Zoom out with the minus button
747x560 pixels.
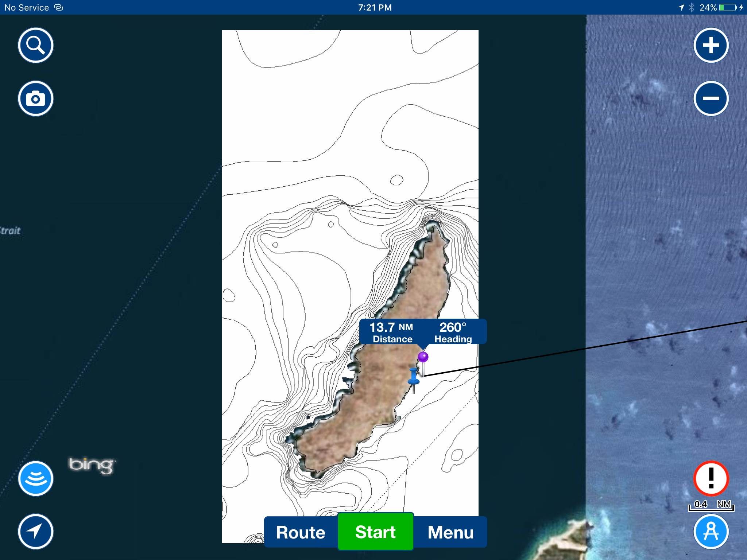711,98
